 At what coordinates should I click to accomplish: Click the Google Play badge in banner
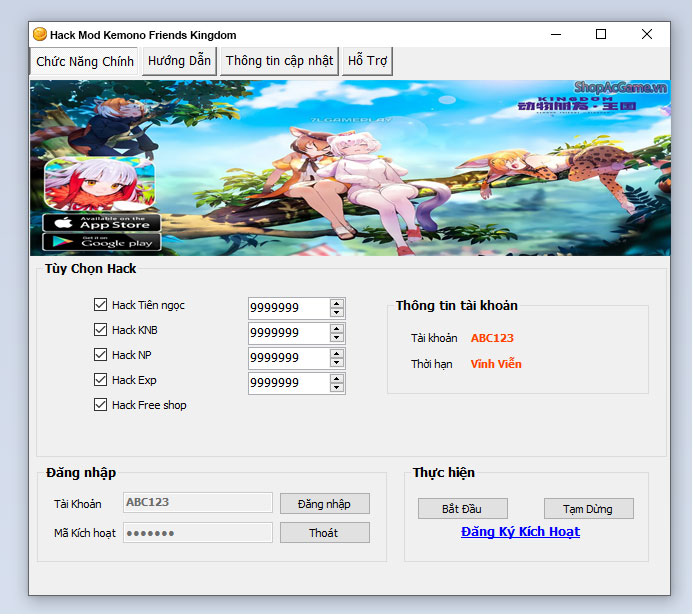click(101, 242)
